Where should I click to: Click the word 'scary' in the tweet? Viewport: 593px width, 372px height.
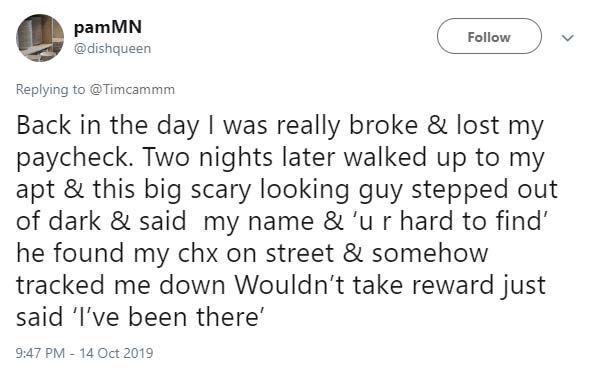221,189
